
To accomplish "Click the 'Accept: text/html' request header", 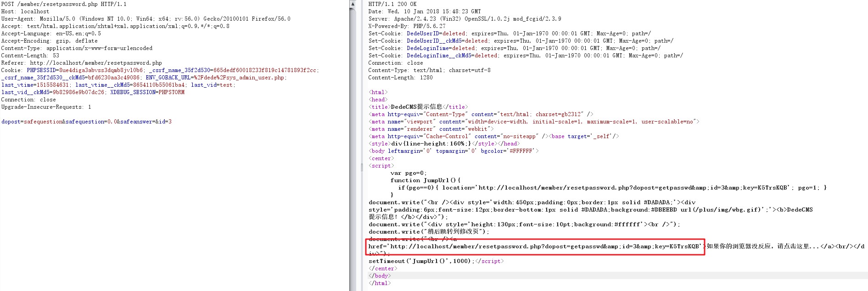I will 115,26.
